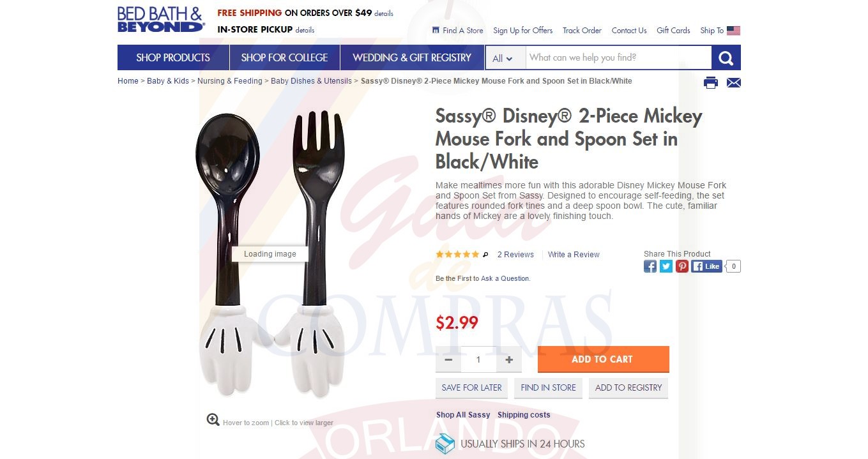The image size is (868, 459).
Task: Email this product via envelope icon
Action: pyautogui.click(x=734, y=82)
